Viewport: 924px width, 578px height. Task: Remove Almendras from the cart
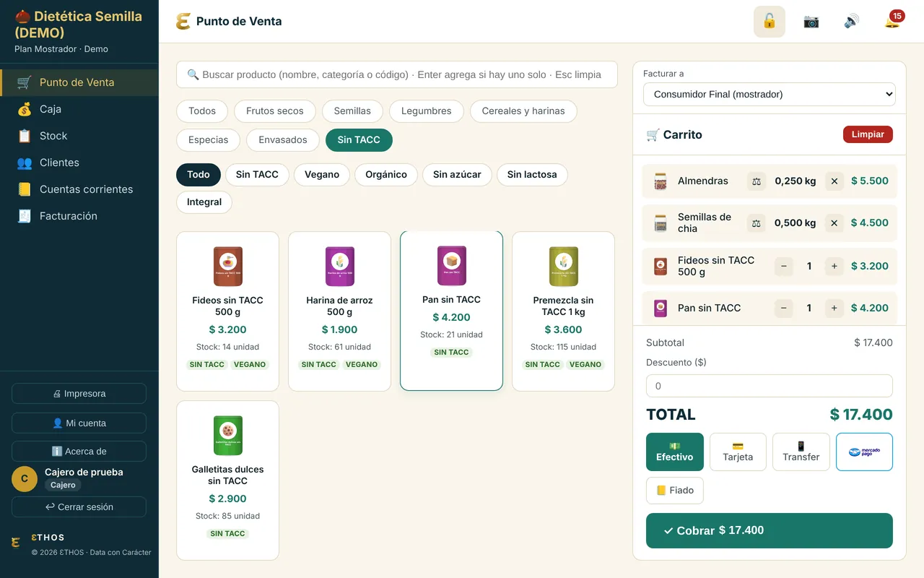tap(834, 181)
